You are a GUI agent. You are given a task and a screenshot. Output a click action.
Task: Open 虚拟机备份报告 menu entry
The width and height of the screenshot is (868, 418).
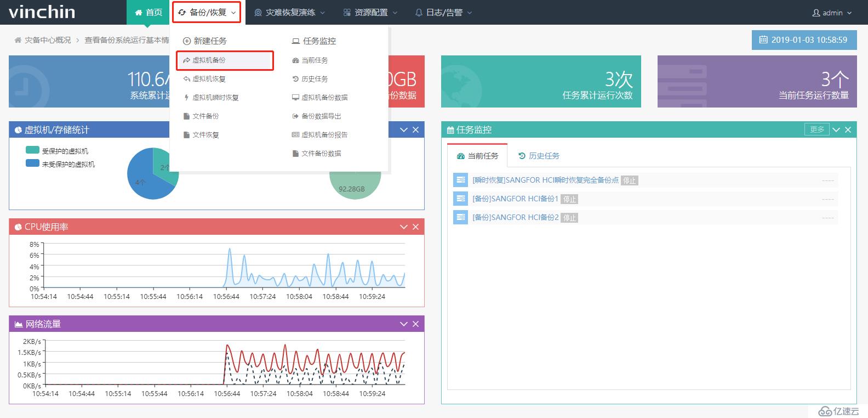point(320,135)
